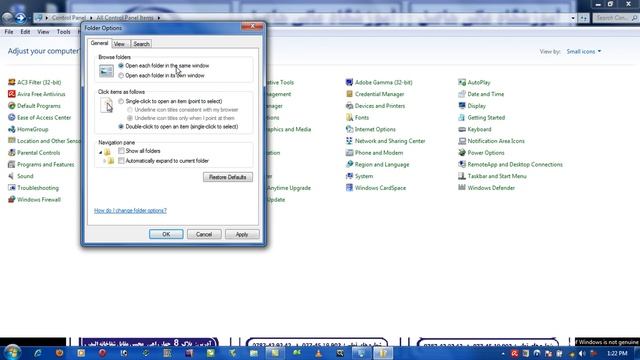Click the taskbar clock showing 1:22 PM

[617, 353]
